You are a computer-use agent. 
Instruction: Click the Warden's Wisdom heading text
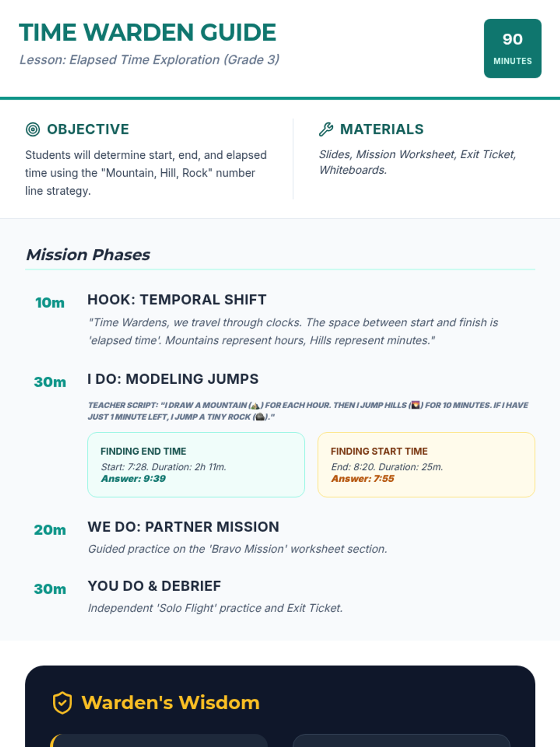(x=170, y=703)
